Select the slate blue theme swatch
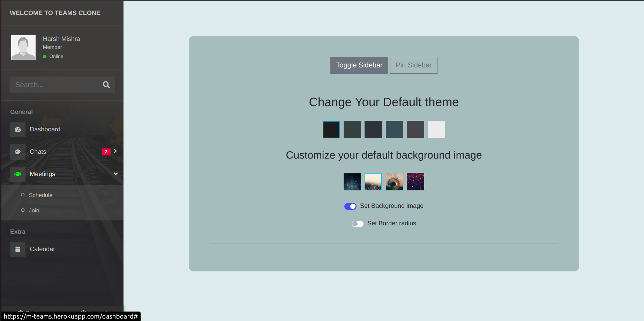The width and height of the screenshot is (644, 321). click(x=395, y=130)
